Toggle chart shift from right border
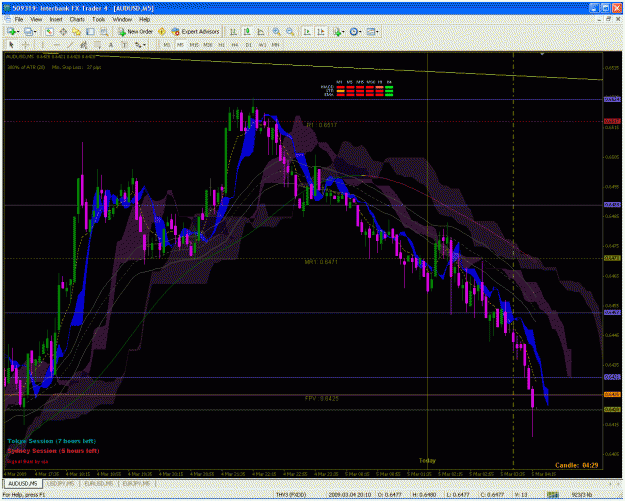This screenshot has height=501, width=625. click(321, 31)
